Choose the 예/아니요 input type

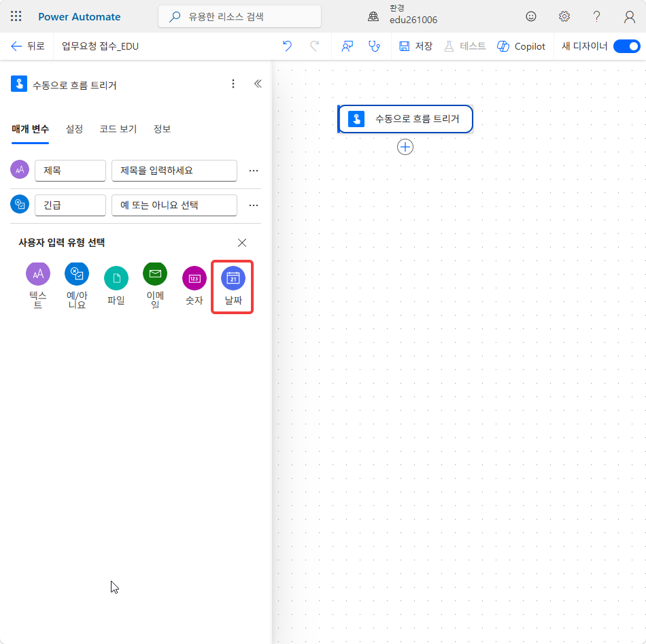point(77,286)
